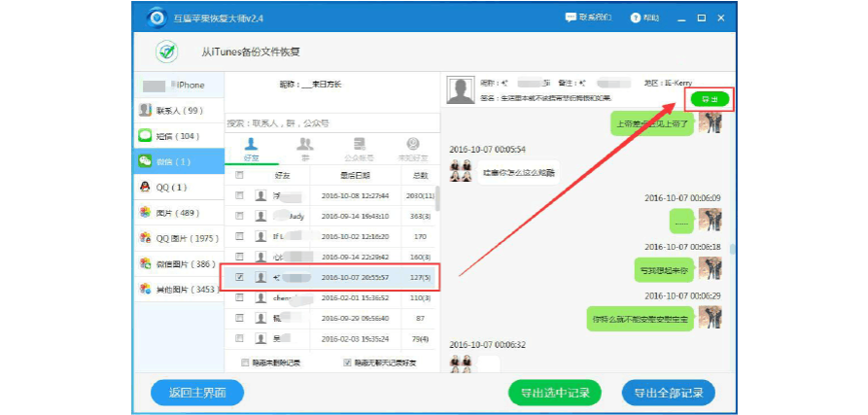This screenshot has width=868, height=415.
Task: Click the contact icon in the 2030(11) row
Action: point(260,195)
